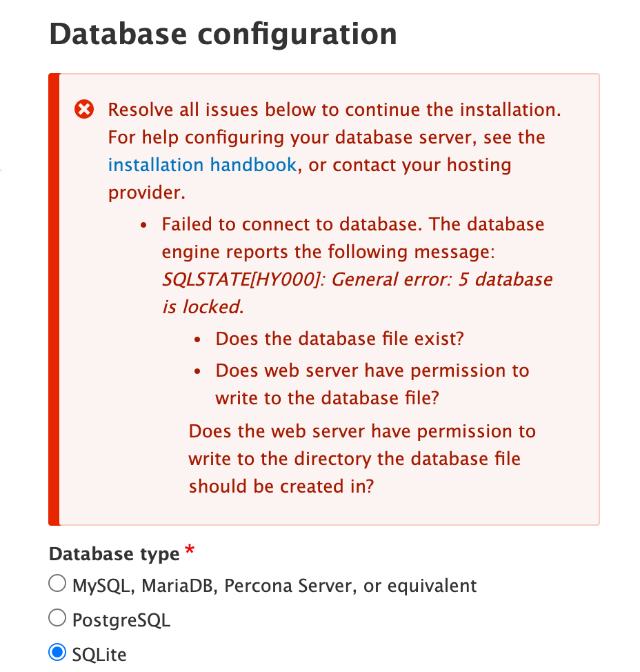
Task: Click the 'should be created in?' paragraph
Action: (362, 459)
